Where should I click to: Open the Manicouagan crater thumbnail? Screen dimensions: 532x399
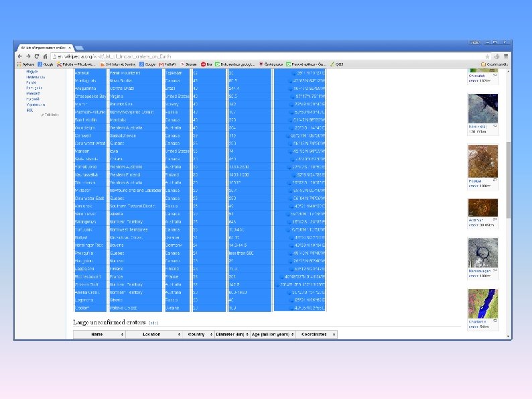point(483,253)
